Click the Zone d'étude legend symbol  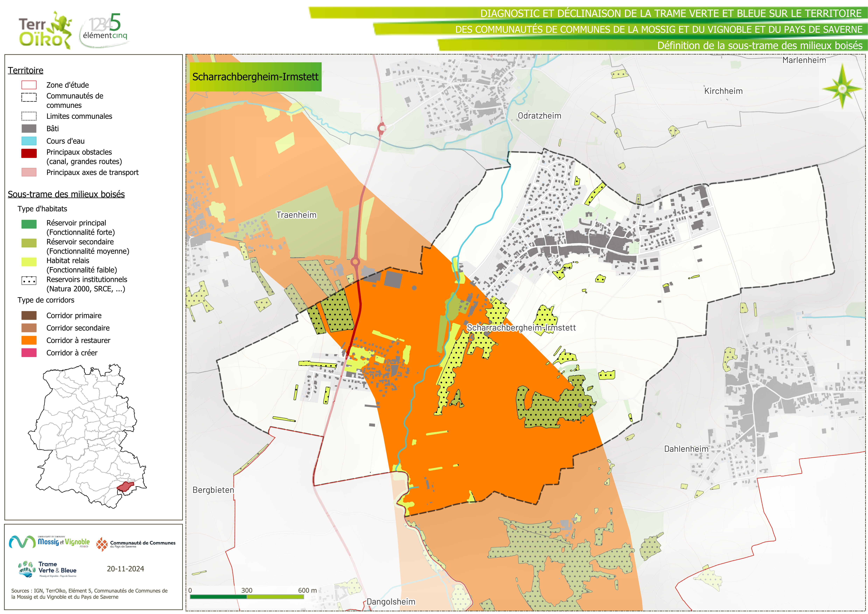29,85
